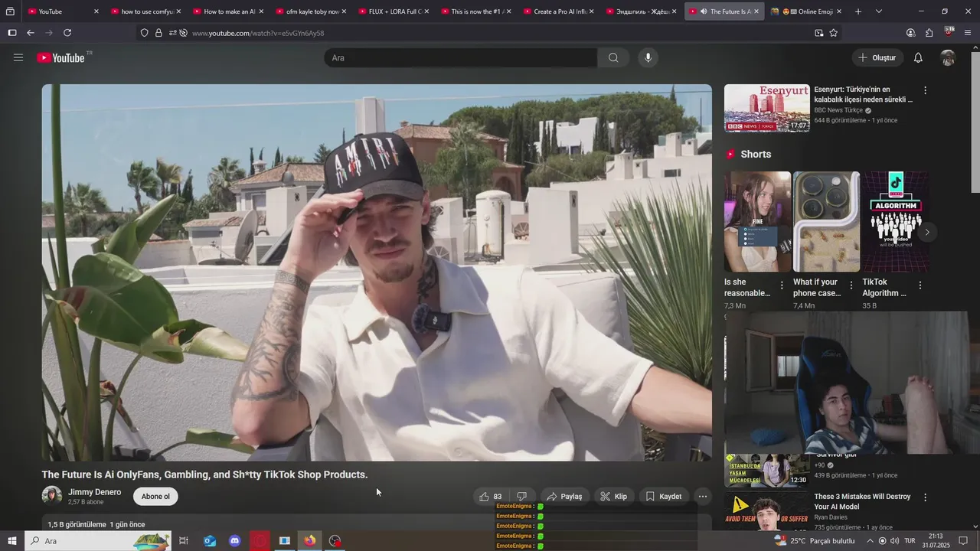This screenshot has height=551, width=980.
Task: Go back to the previous page
Action: (31, 33)
